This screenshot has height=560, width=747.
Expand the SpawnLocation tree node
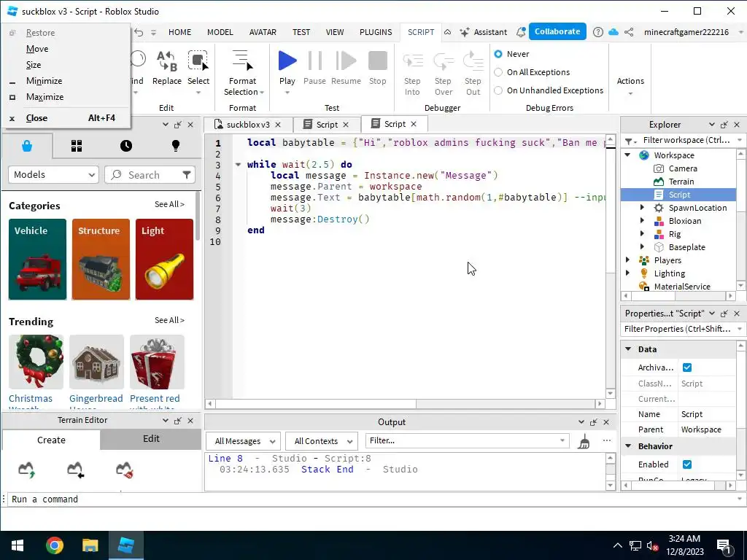(x=642, y=208)
